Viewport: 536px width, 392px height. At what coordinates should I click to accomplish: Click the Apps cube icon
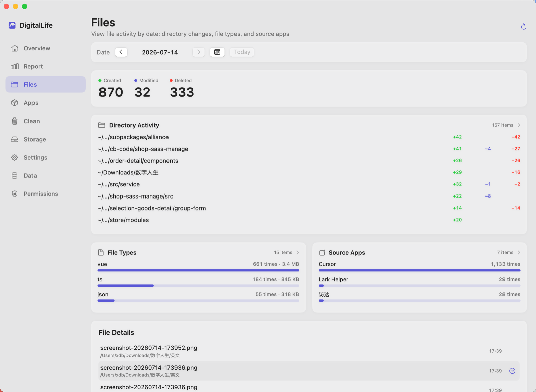15,103
